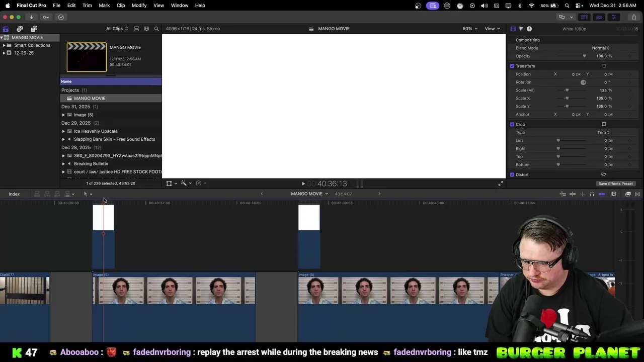Open the Crop Type Trim dropdown

coord(603,132)
